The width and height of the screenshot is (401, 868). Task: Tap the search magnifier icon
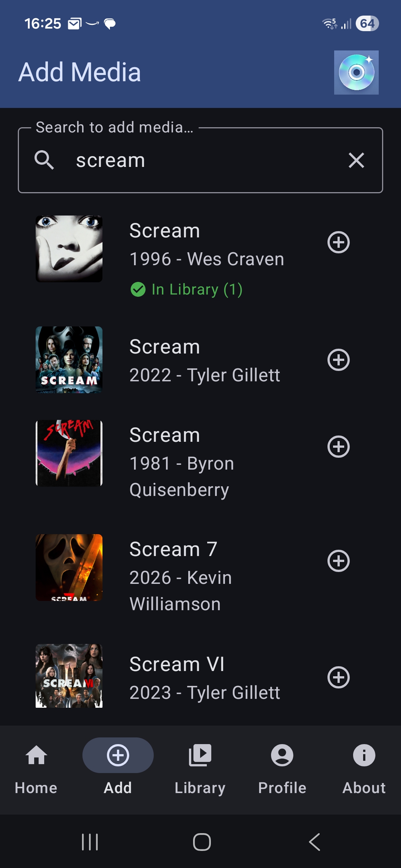coord(44,160)
